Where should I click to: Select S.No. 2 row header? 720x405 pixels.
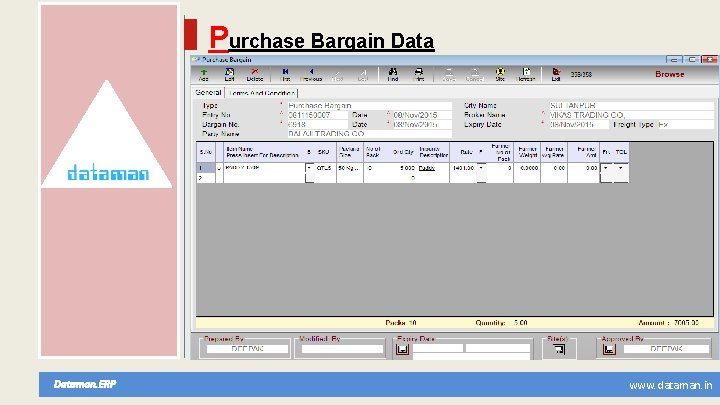click(206, 178)
